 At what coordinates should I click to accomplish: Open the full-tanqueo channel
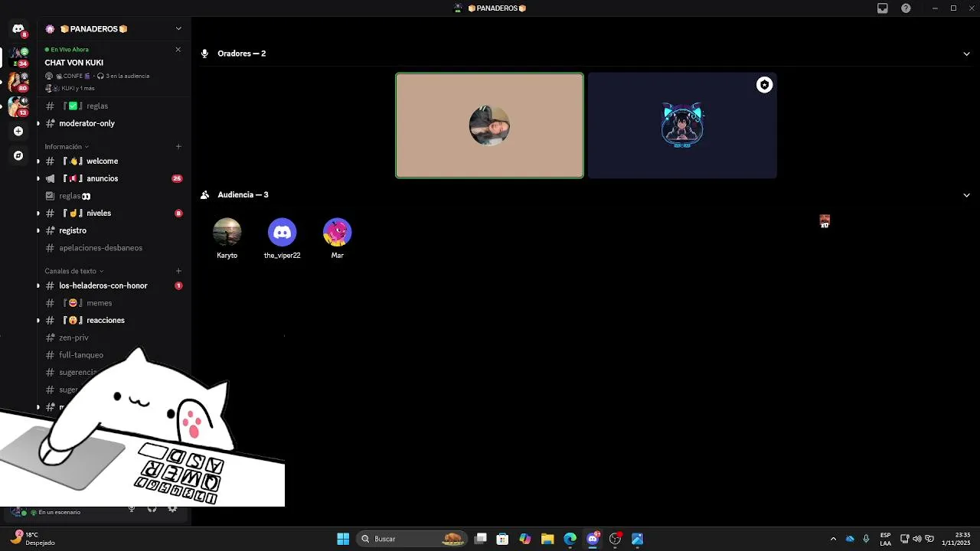coord(113,355)
